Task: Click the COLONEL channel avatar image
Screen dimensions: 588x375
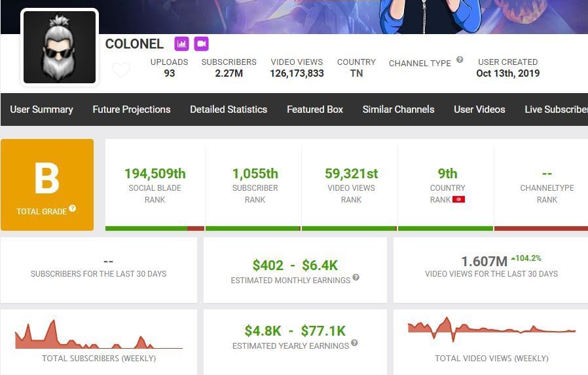Action: click(x=60, y=47)
